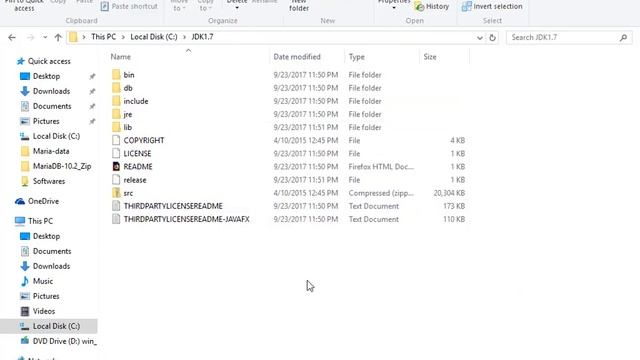Image resolution: width=640 pixels, height=360 pixels.
Task: Open MariaDB-10.2_Zip folder in sidebar
Action: [x=62, y=166]
